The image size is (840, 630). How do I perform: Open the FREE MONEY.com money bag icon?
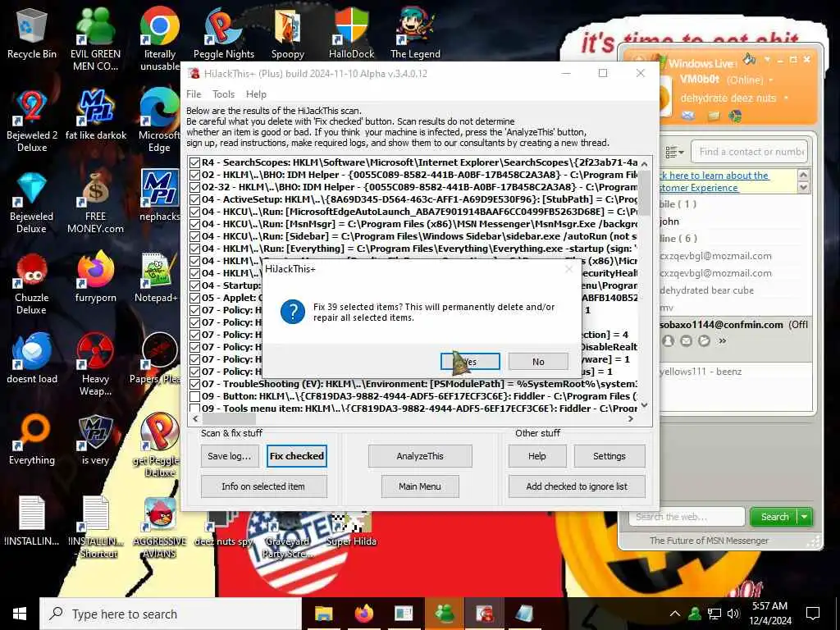coord(95,202)
